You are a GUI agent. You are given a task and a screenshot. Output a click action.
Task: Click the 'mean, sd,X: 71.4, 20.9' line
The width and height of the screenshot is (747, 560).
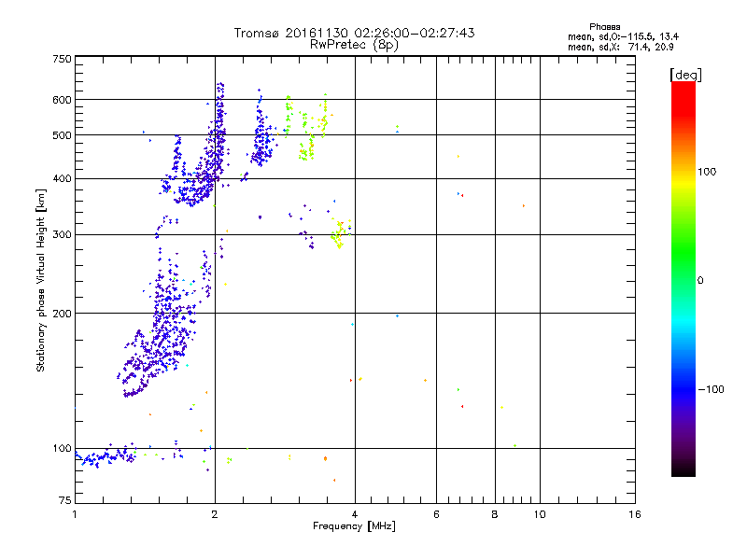(620, 47)
